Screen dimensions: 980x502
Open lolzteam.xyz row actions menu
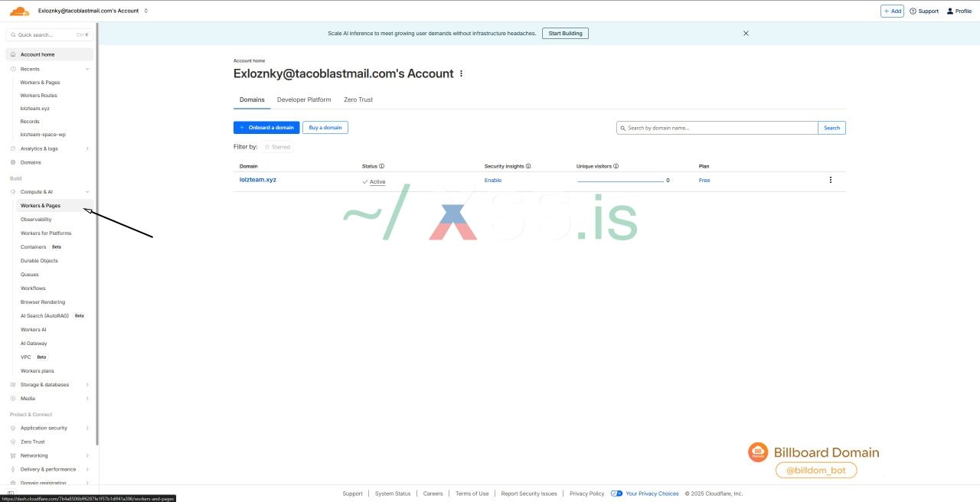[831, 180]
